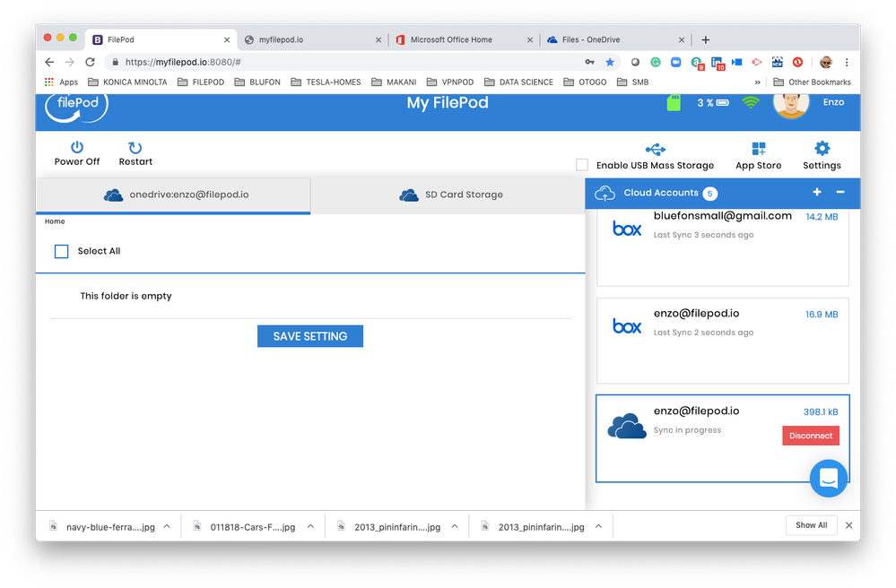Open Chrome three-dot menu
Image resolution: width=896 pixels, height=588 pixels.
847,62
